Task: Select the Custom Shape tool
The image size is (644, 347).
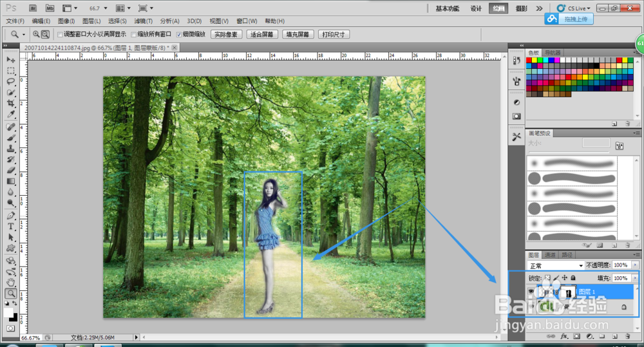Action: point(11,248)
